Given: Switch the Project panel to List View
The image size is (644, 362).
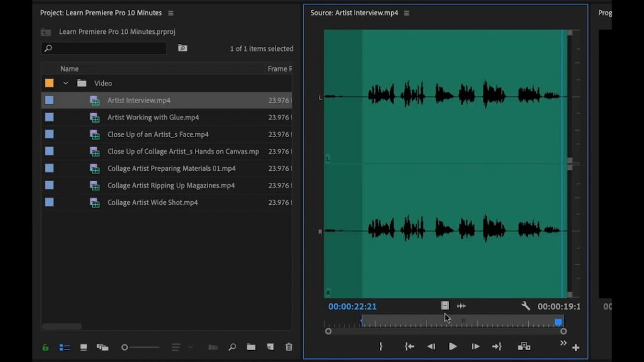Looking at the screenshot, I should point(64,347).
